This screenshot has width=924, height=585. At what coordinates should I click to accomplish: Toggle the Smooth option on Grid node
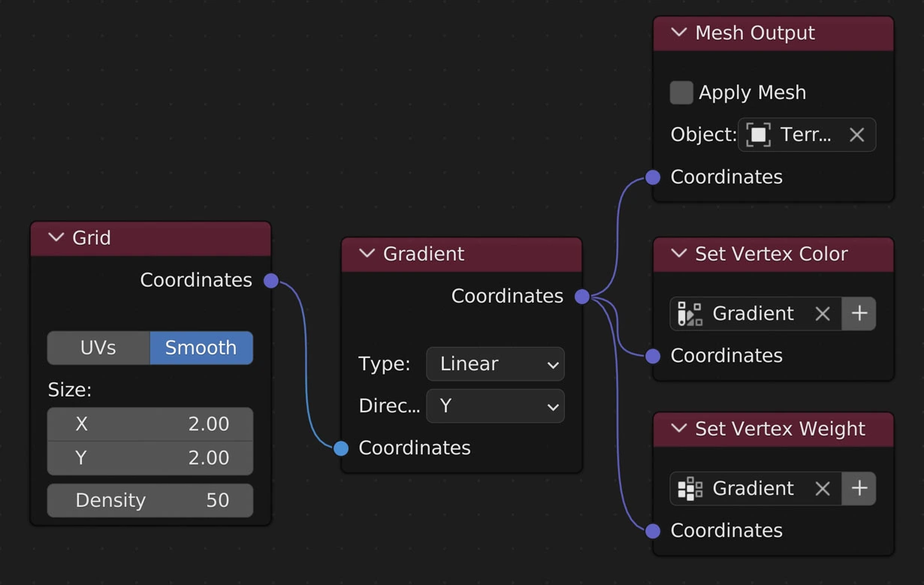[201, 348]
